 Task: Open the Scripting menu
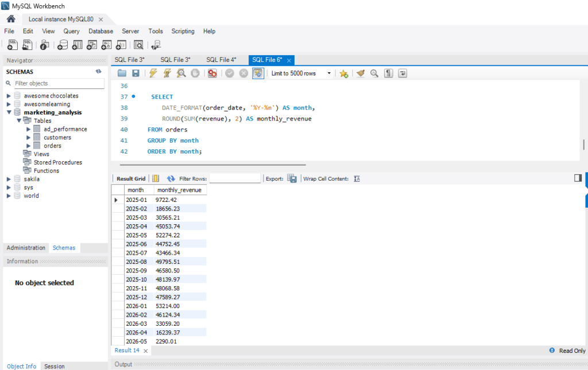(x=183, y=31)
